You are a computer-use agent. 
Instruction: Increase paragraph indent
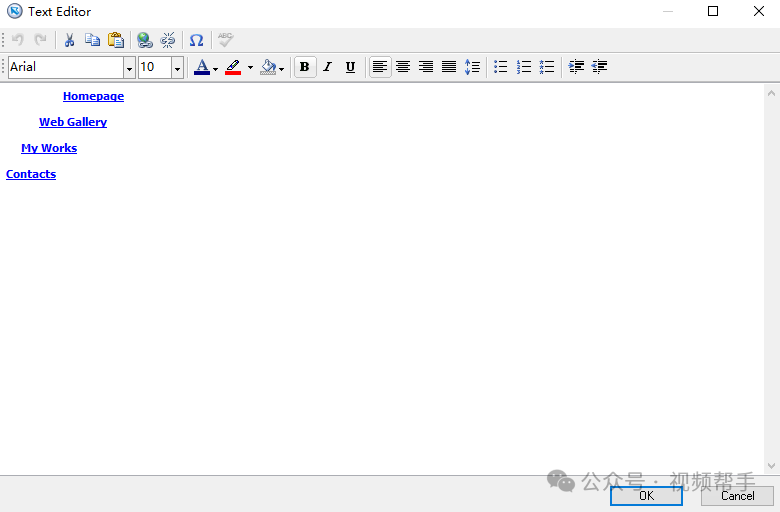tap(576, 67)
